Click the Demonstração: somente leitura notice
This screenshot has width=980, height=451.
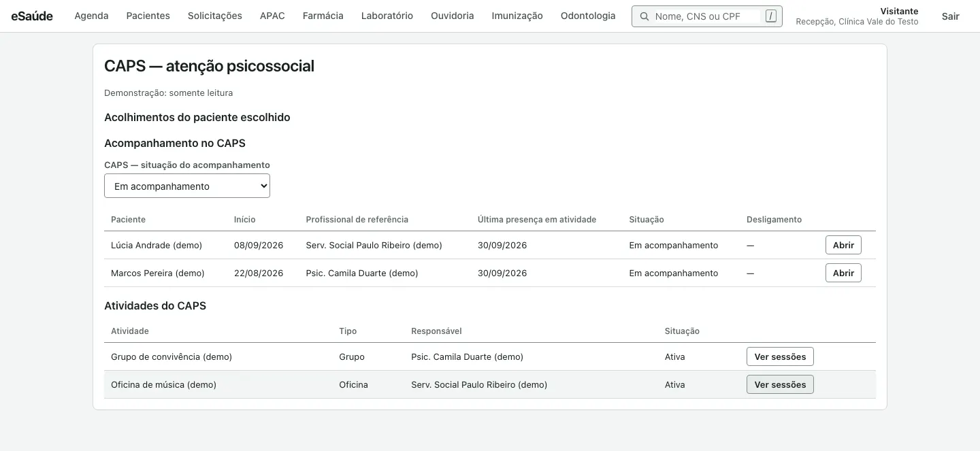click(168, 93)
